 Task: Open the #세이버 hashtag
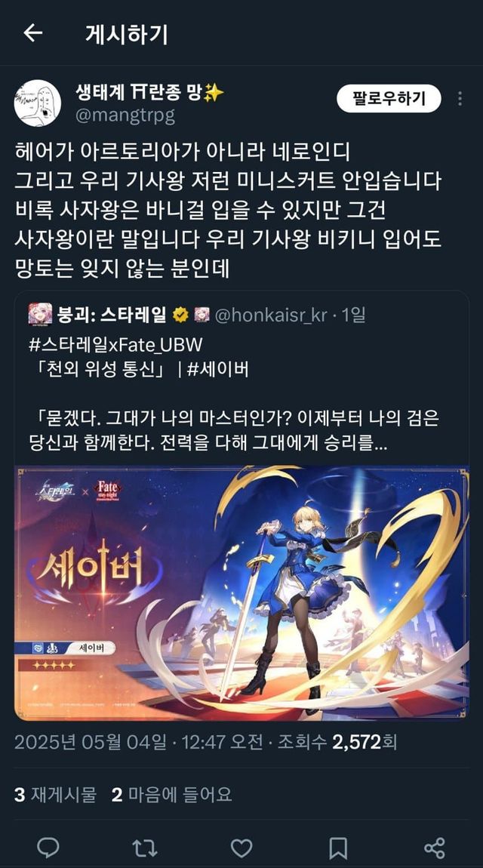218,370
